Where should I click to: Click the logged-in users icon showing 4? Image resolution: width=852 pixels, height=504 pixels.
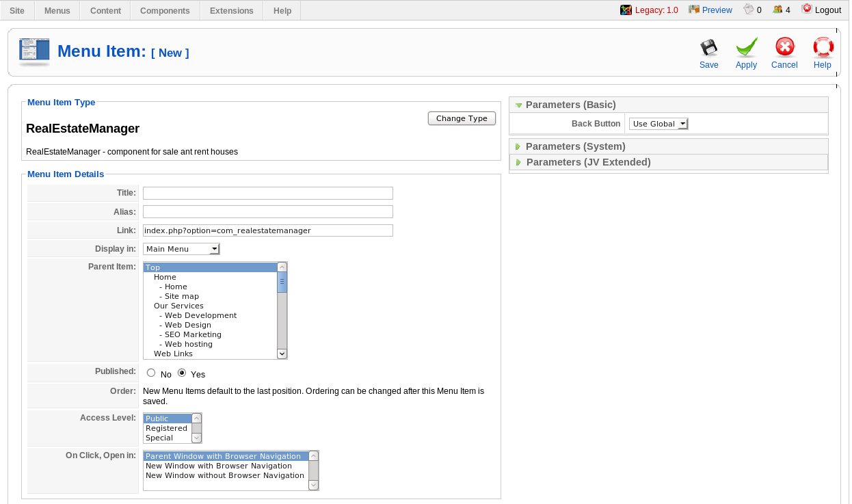click(x=777, y=10)
